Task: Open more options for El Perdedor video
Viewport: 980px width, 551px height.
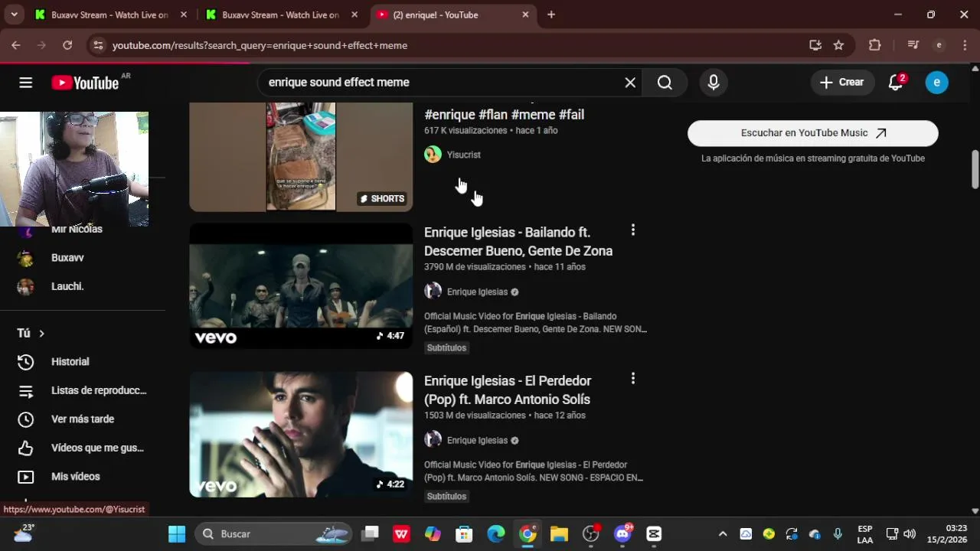Action: [x=632, y=378]
